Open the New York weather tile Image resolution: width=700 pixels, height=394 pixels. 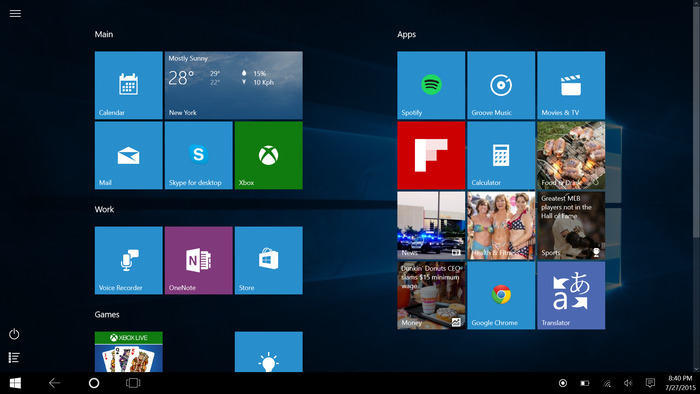pos(233,85)
